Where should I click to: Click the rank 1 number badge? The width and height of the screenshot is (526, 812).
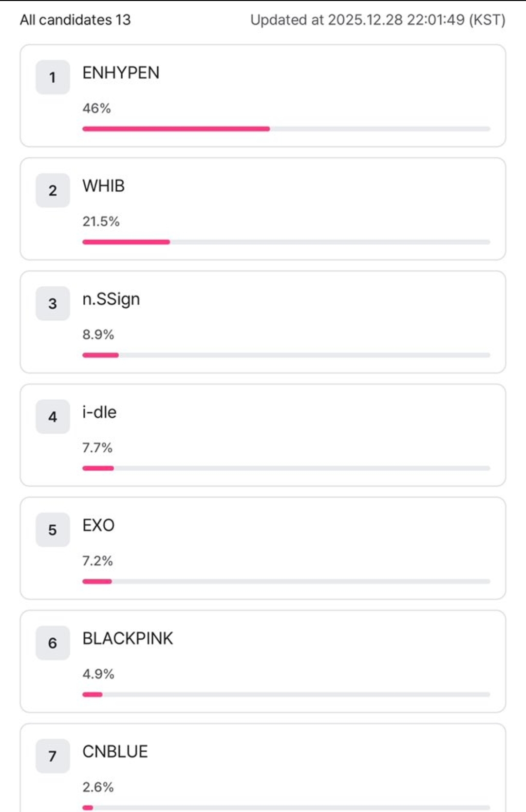click(53, 77)
